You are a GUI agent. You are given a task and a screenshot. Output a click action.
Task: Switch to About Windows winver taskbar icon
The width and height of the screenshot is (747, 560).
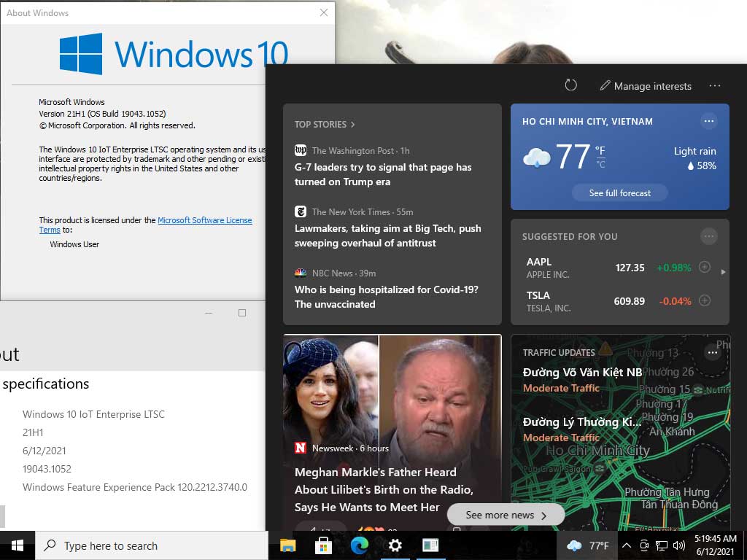tap(430, 545)
